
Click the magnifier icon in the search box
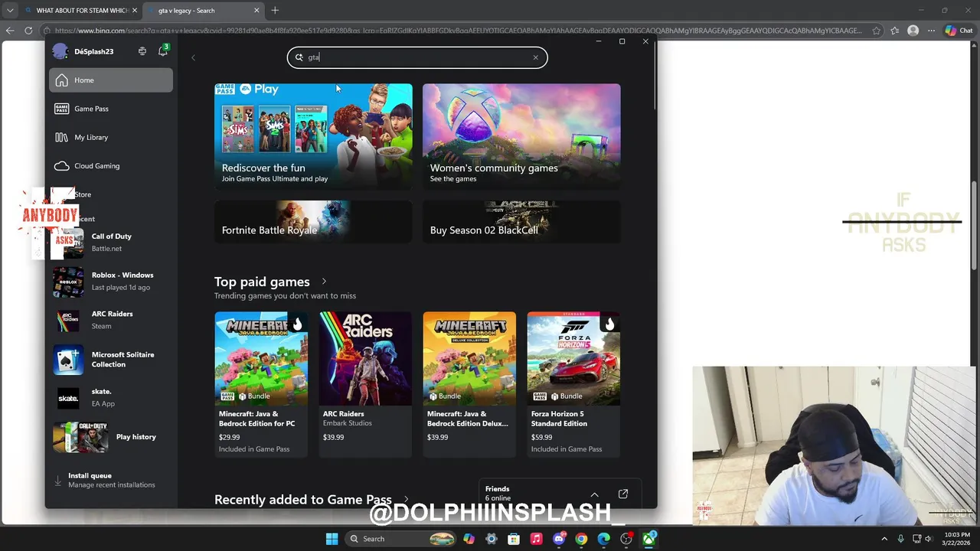(299, 57)
